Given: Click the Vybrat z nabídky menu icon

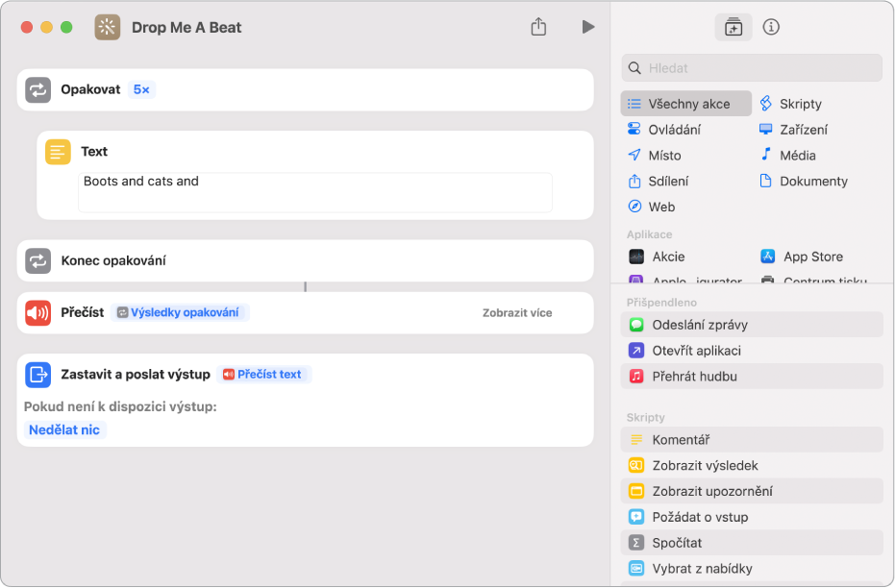Looking at the screenshot, I should tap(636, 569).
